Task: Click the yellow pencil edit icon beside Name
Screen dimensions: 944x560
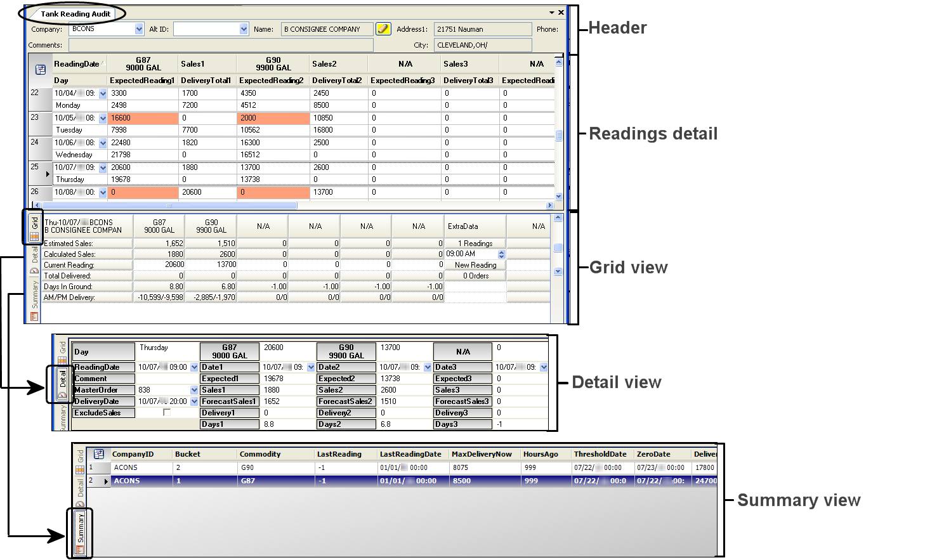Action: click(383, 29)
